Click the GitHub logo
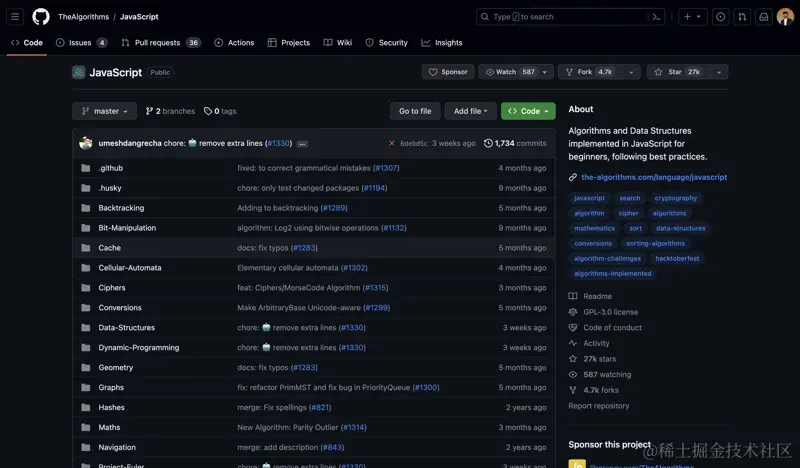The height and width of the screenshot is (468, 800). coord(41,17)
